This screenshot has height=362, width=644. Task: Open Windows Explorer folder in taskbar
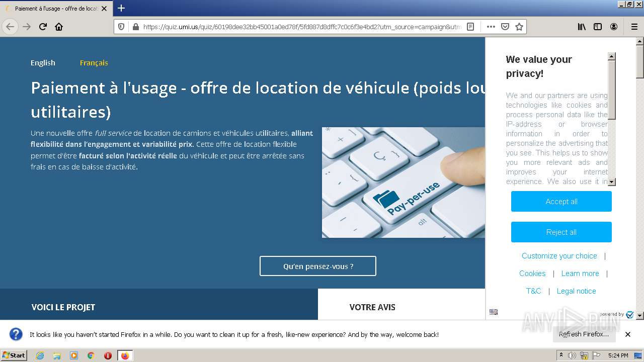pos(57,355)
